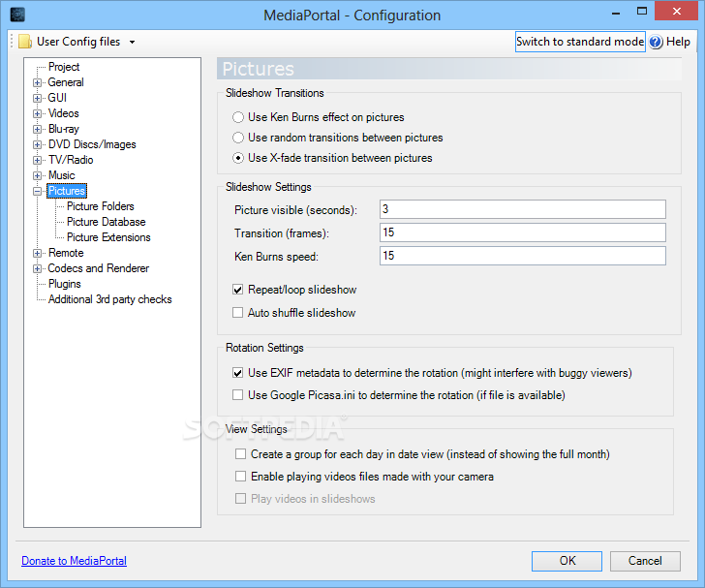Expand the General tree node
The height and width of the screenshot is (588, 705).
(38, 82)
